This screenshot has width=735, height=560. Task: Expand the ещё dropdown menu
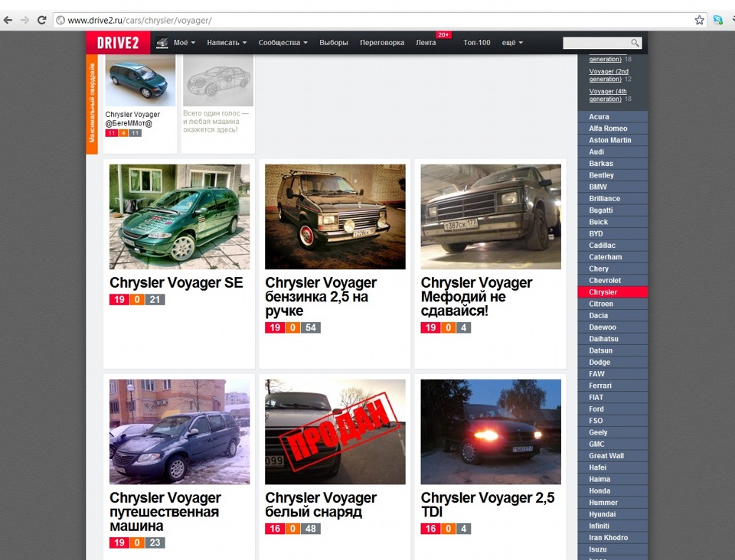click(x=512, y=43)
